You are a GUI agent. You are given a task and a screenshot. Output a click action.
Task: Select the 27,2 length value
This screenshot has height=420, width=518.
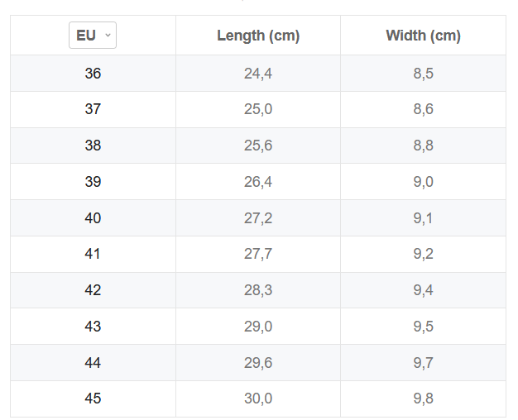(x=258, y=218)
